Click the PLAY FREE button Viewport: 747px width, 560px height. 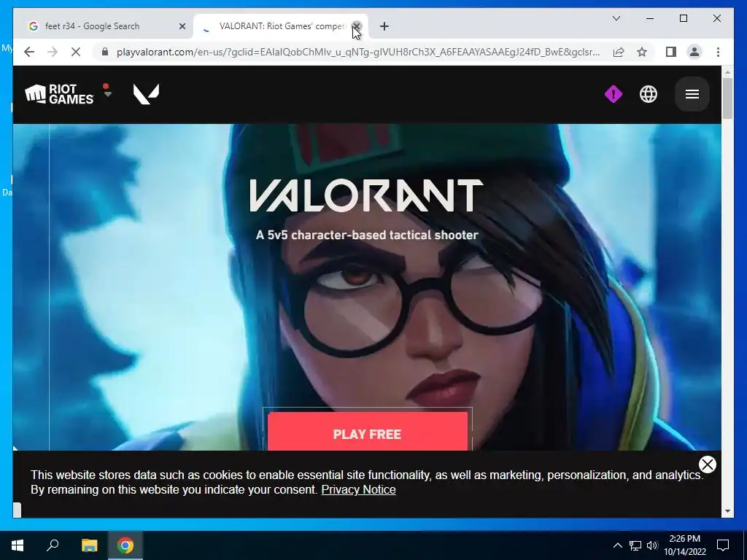(368, 432)
